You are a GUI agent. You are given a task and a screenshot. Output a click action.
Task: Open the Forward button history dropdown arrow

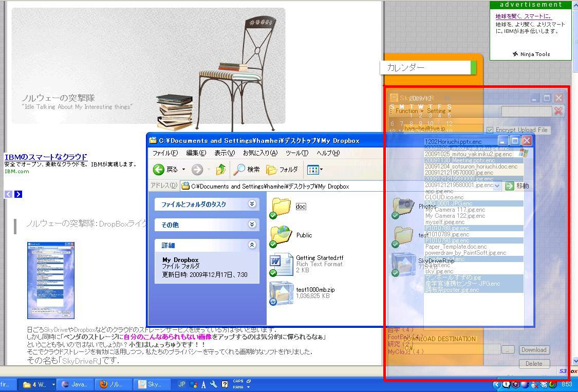[209, 170]
